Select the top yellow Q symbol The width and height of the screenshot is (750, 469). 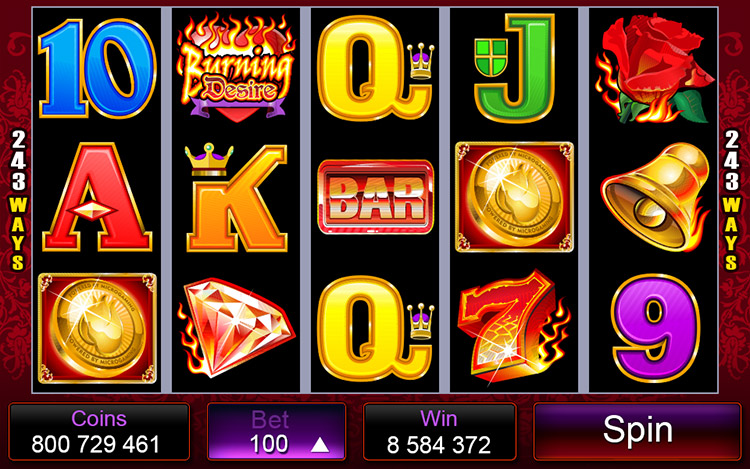click(x=375, y=67)
